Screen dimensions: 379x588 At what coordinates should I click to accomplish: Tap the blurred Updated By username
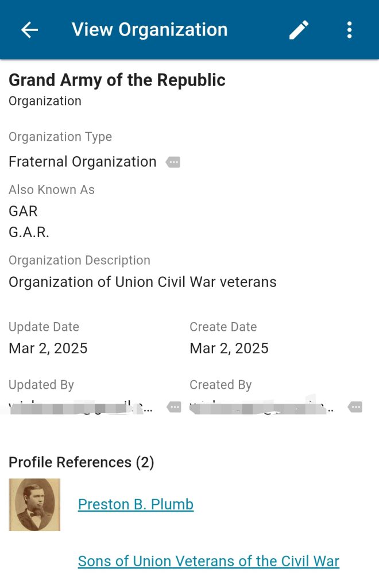pos(80,407)
